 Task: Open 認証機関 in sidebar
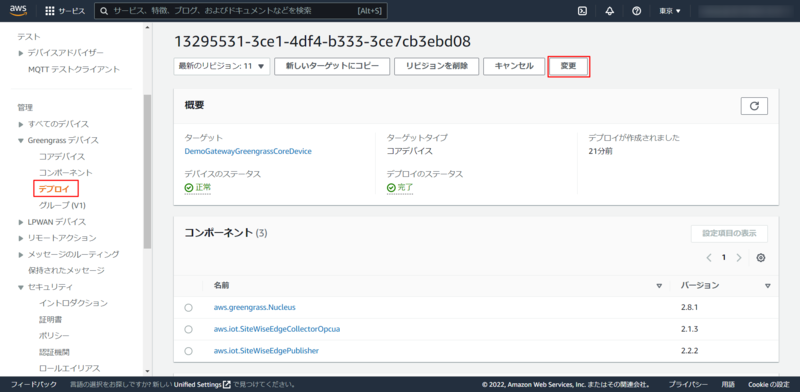pyautogui.click(x=54, y=352)
